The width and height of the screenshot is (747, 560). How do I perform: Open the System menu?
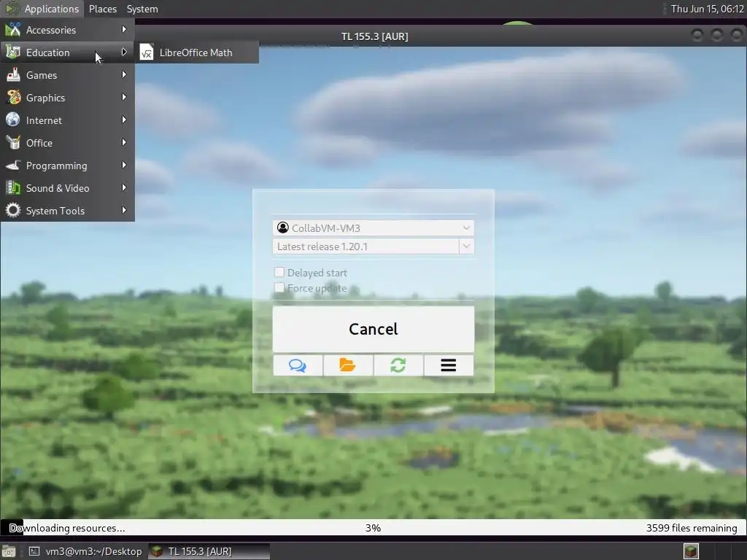pos(142,9)
